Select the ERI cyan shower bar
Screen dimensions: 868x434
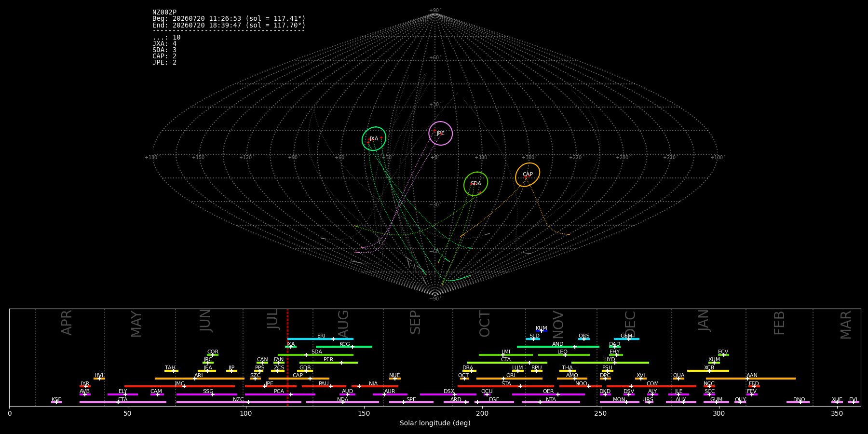point(320,339)
